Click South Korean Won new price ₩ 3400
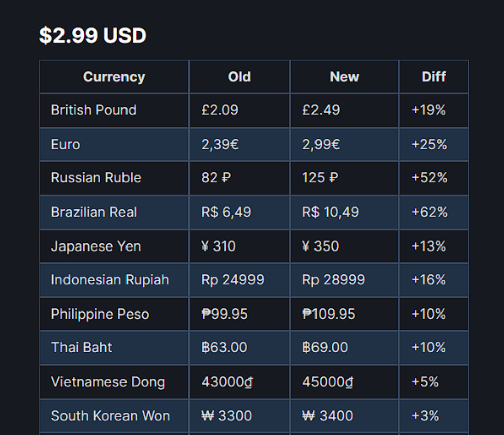 pyautogui.click(x=328, y=416)
